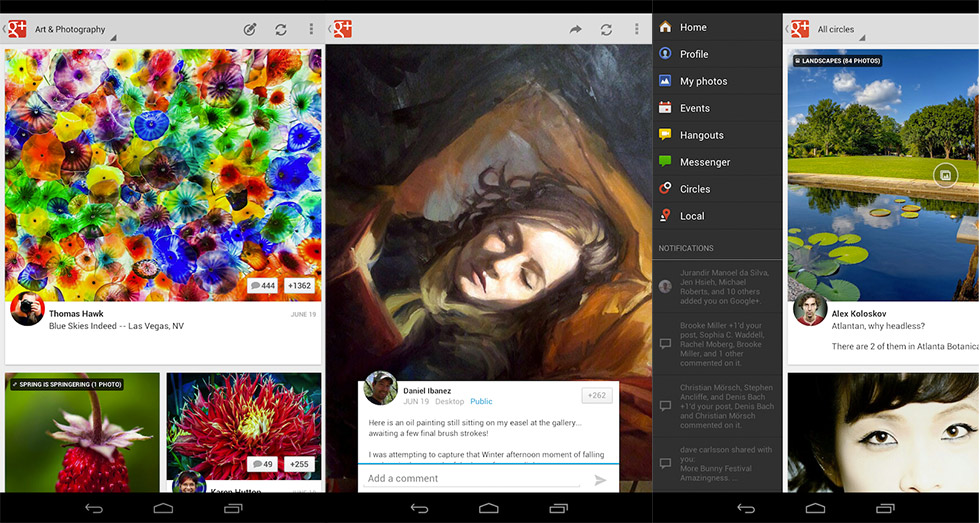
Task: Tap the send arrow beside Add a comment
Action: pos(600,480)
